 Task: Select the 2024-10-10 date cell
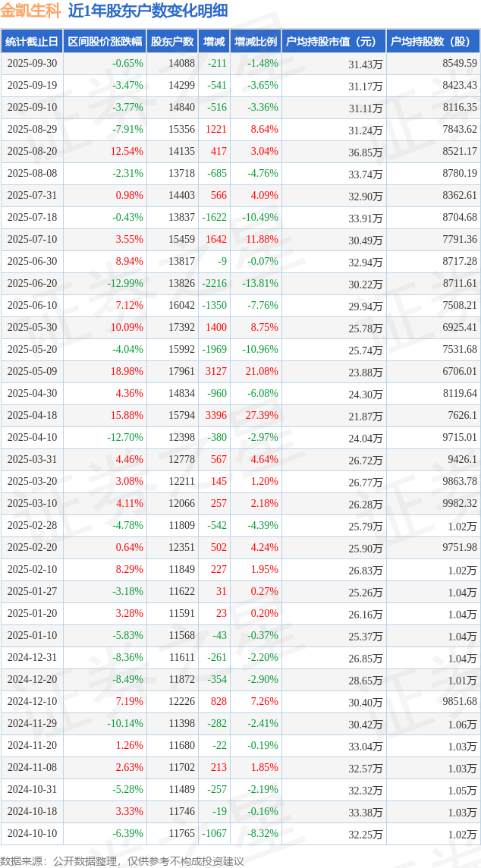[x=32, y=834]
